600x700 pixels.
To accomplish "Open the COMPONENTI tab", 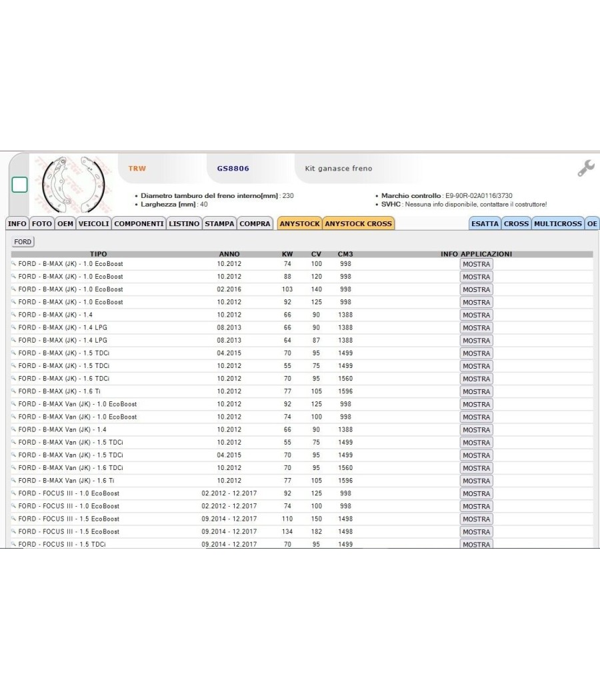I will click(x=139, y=223).
